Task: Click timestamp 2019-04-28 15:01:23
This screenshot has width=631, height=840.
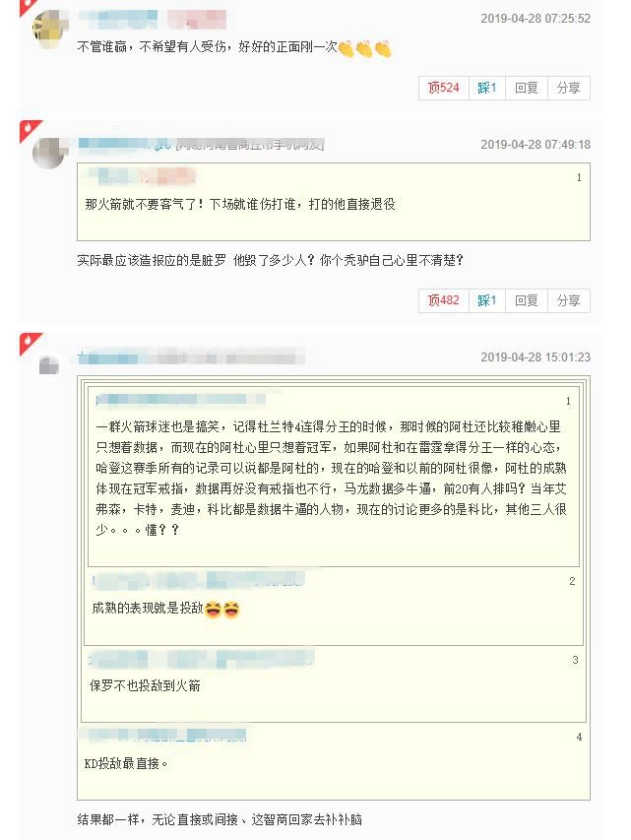Action: coord(536,357)
